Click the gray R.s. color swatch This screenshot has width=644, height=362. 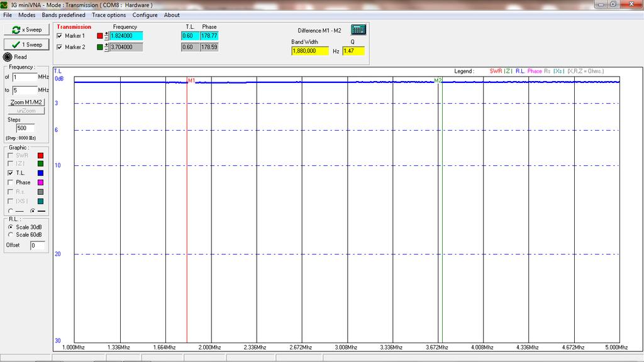coord(41,192)
